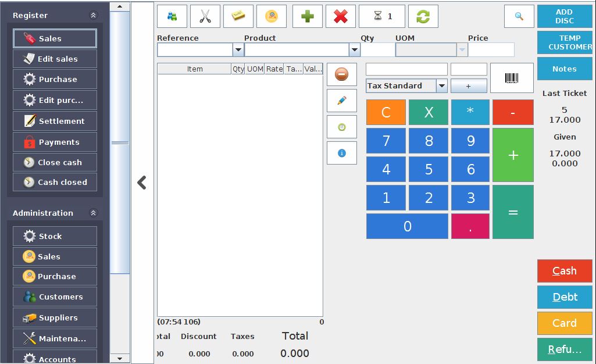Click the ADD DISC button

point(564,16)
